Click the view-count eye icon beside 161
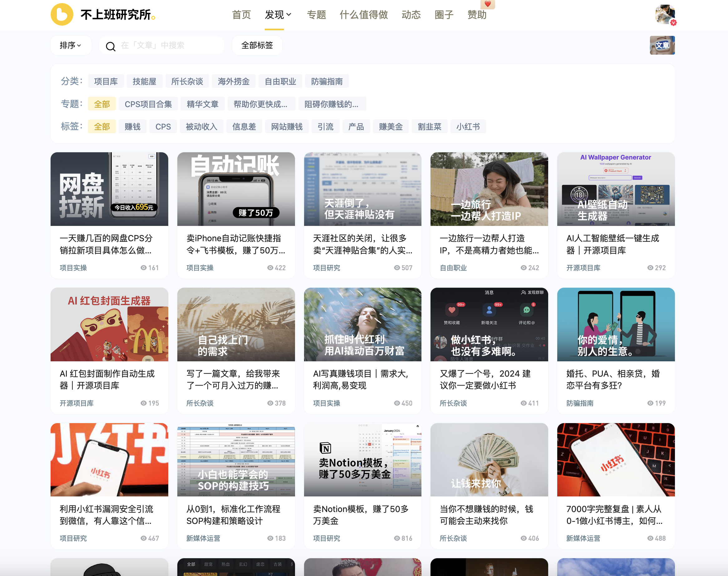 (x=144, y=268)
